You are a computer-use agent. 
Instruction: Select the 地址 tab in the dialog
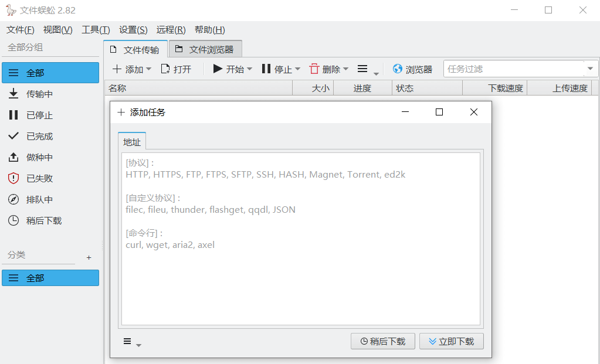132,142
